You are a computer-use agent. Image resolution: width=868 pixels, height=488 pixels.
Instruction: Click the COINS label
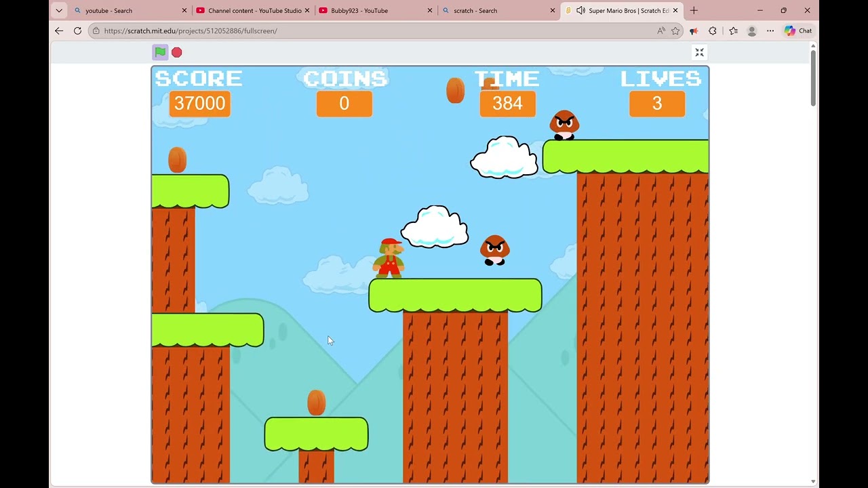345,78
